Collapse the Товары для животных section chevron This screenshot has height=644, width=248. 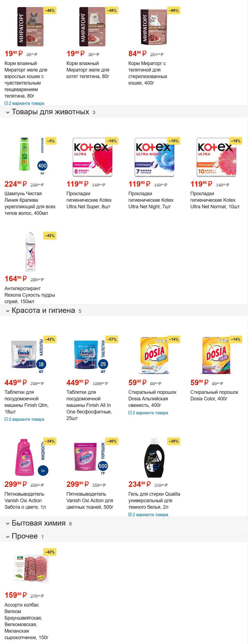pos(8,113)
